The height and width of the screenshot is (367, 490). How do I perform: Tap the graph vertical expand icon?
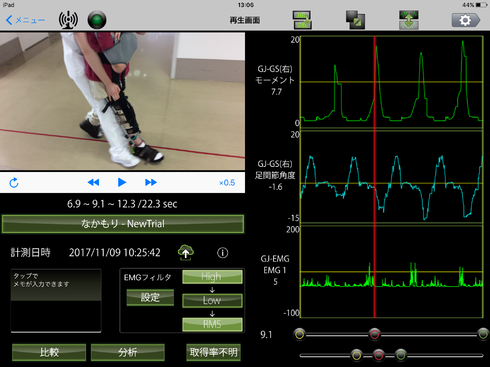(x=409, y=20)
